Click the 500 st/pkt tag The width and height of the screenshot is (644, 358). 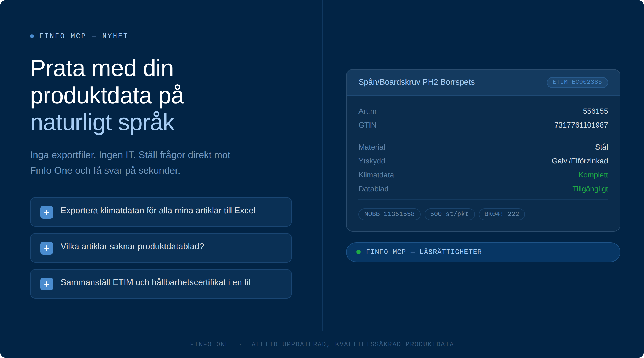(449, 214)
